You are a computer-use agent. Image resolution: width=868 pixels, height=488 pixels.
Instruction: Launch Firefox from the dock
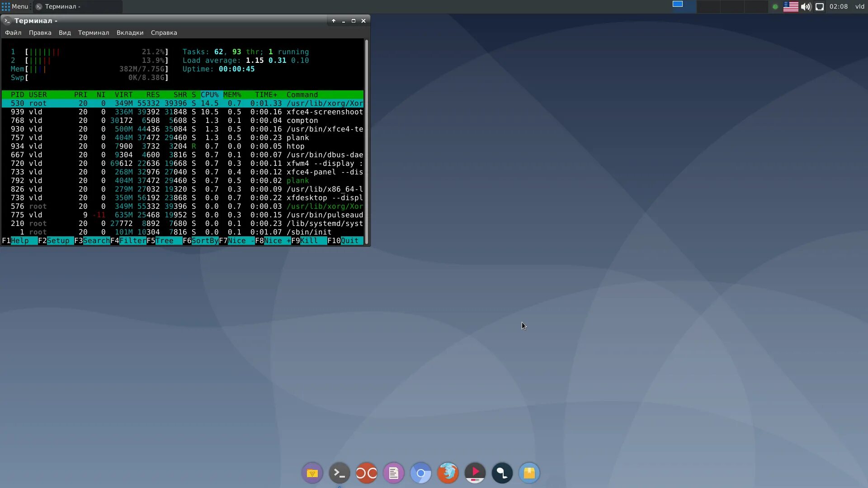tap(448, 473)
